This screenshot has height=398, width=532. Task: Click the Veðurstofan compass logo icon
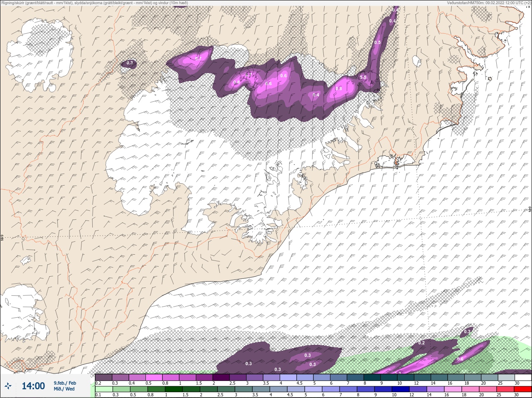point(8,386)
